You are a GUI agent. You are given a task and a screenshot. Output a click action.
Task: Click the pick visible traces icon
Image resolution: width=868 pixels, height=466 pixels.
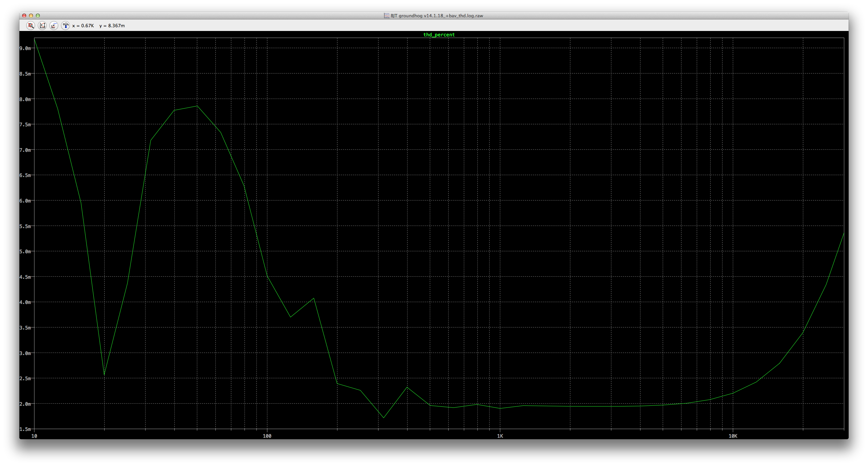(x=54, y=26)
